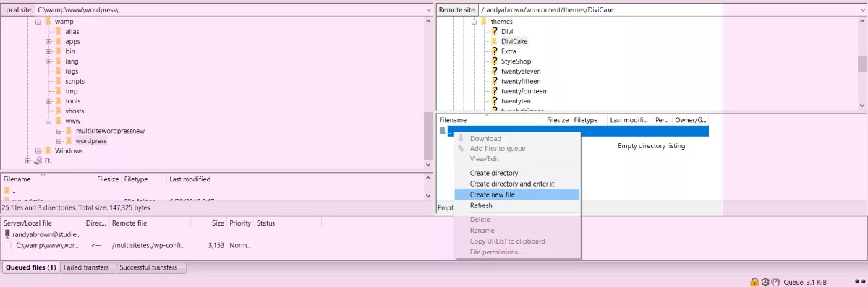The width and height of the screenshot is (868, 287).
Task: Click the DiviCake folder icon
Action: (x=495, y=42)
